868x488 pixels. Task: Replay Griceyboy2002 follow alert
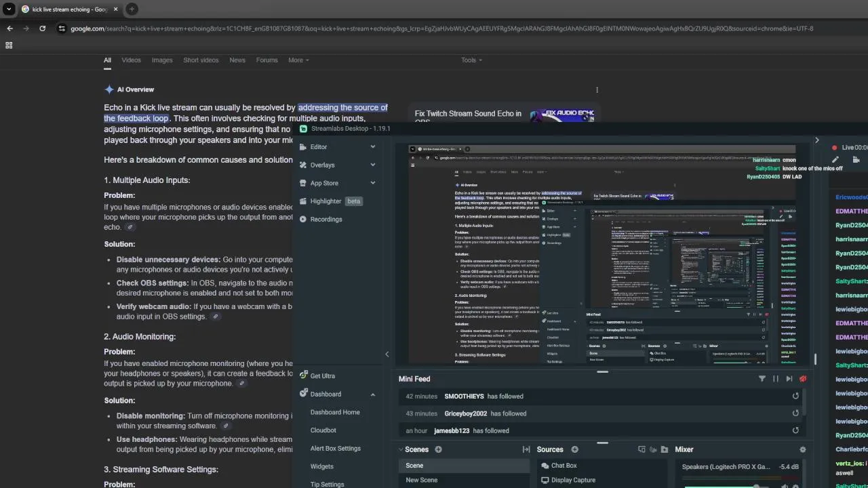pos(795,413)
